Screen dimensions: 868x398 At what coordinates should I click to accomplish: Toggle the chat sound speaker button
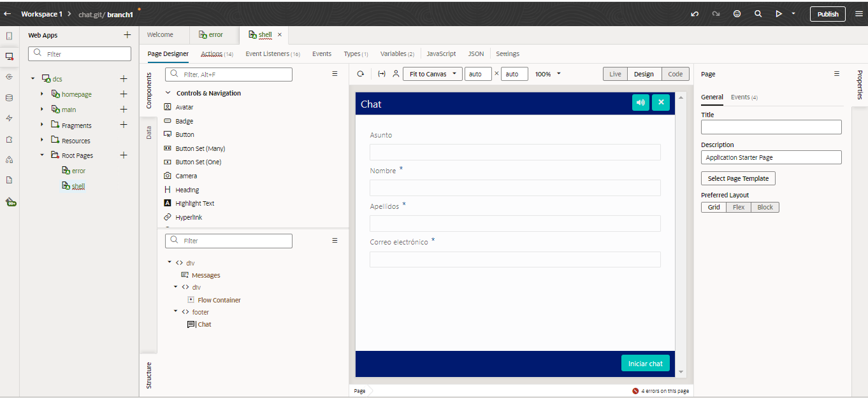640,103
